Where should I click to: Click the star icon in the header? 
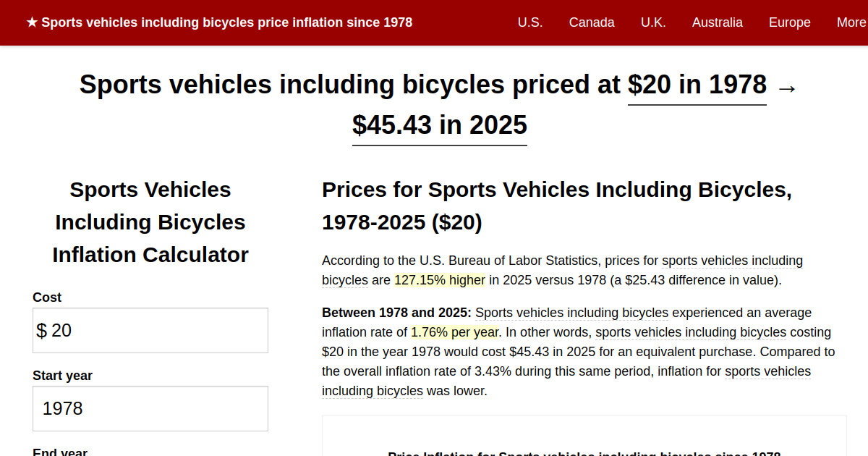point(32,22)
